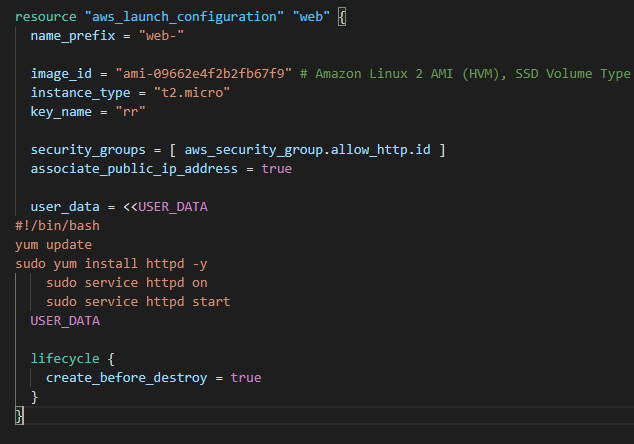Click the sudo yum install httpd line
This screenshot has width=634, height=444.
point(111,264)
